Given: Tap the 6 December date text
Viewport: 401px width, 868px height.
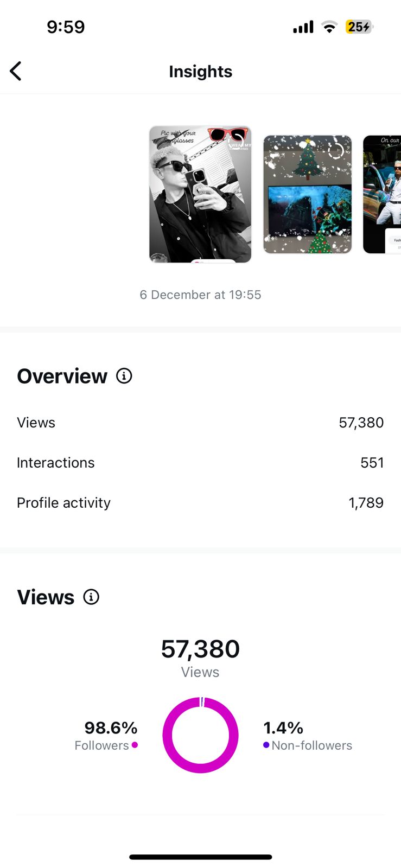Looking at the screenshot, I should pos(200,295).
